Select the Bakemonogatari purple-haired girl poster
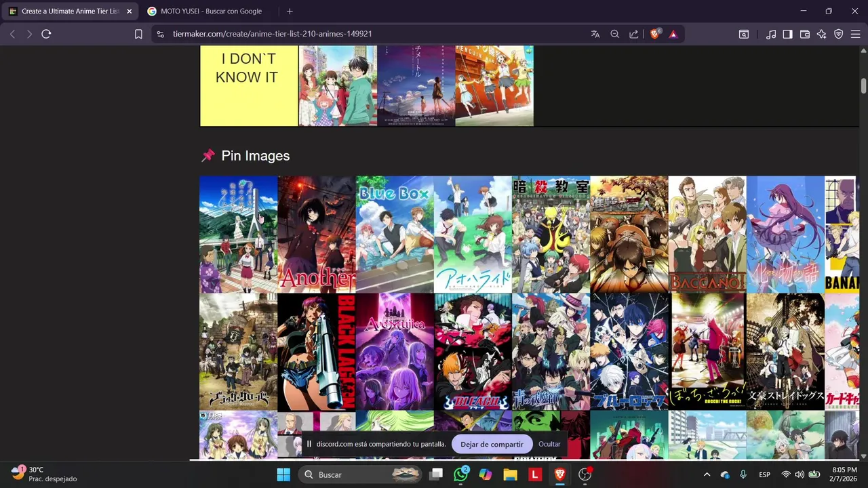The width and height of the screenshot is (868, 488). tap(785, 235)
